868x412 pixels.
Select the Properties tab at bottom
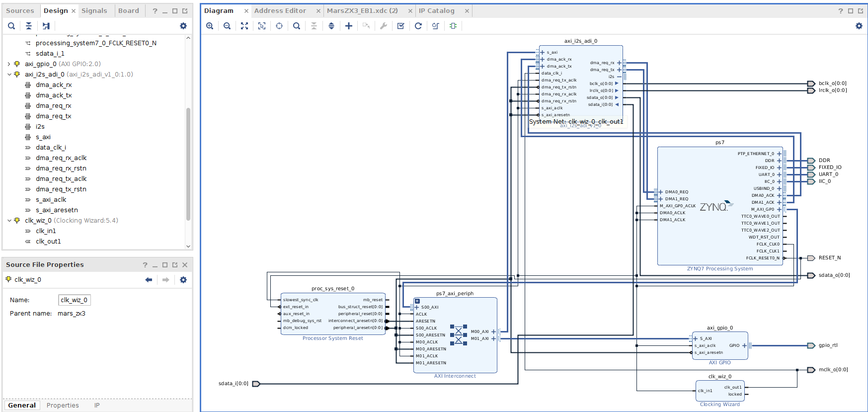coord(63,405)
